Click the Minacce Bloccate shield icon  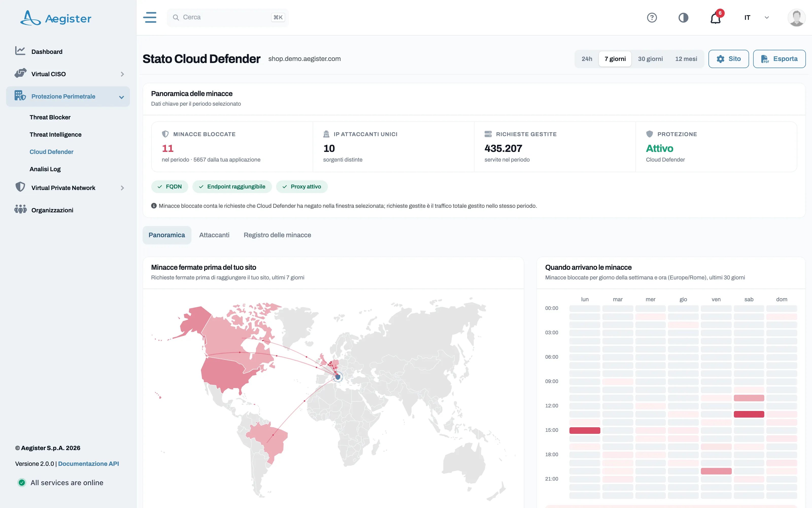tap(165, 134)
